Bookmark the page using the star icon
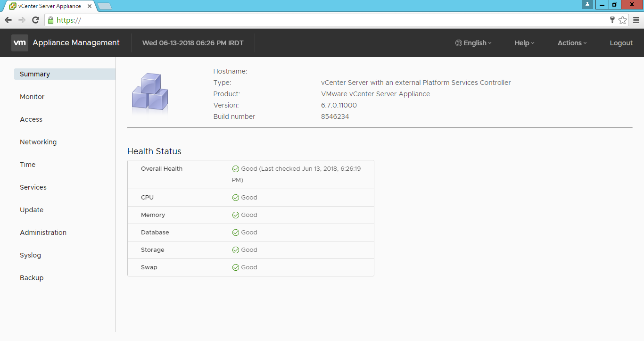Viewport: 644px width, 341px height. 623,20
